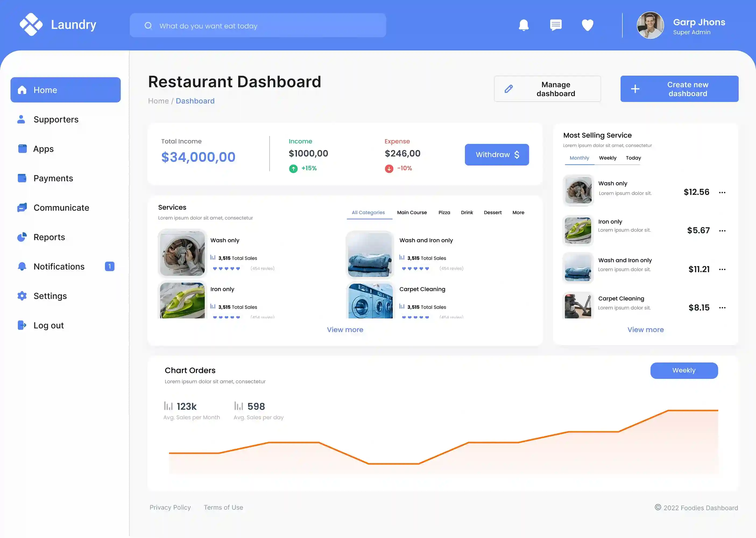Viewport: 756px width, 538px height.
Task: Click the Reports pie chart icon
Action: click(x=22, y=237)
